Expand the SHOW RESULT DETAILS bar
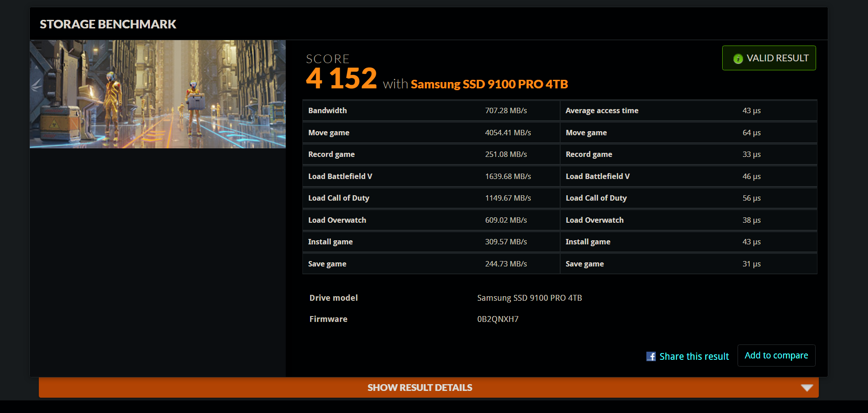The height and width of the screenshot is (413, 868). [x=419, y=387]
